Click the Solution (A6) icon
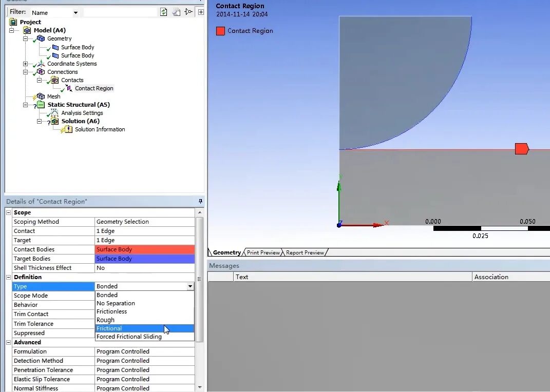Image resolution: width=550 pixels, height=392 pixels. pos(55,121)
